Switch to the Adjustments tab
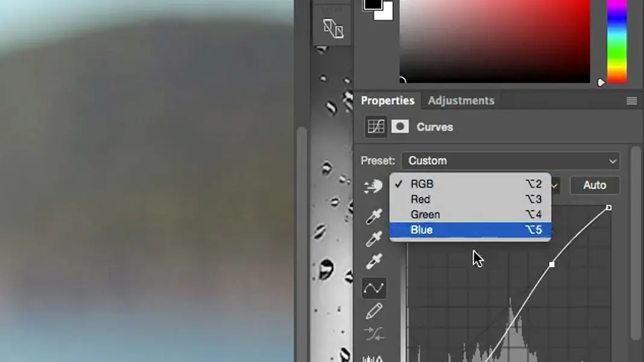This screenshot has width=644, height=362. pyautogui.click(x=461, y=101)
